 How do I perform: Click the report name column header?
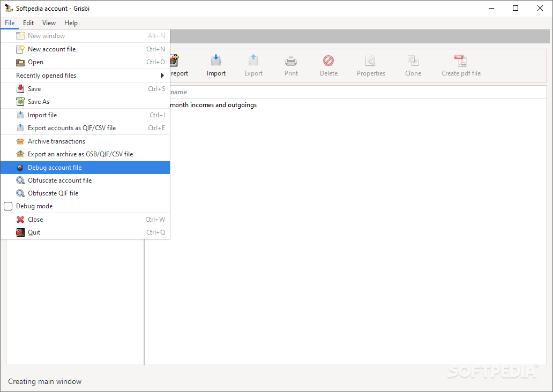pos(358,92)
